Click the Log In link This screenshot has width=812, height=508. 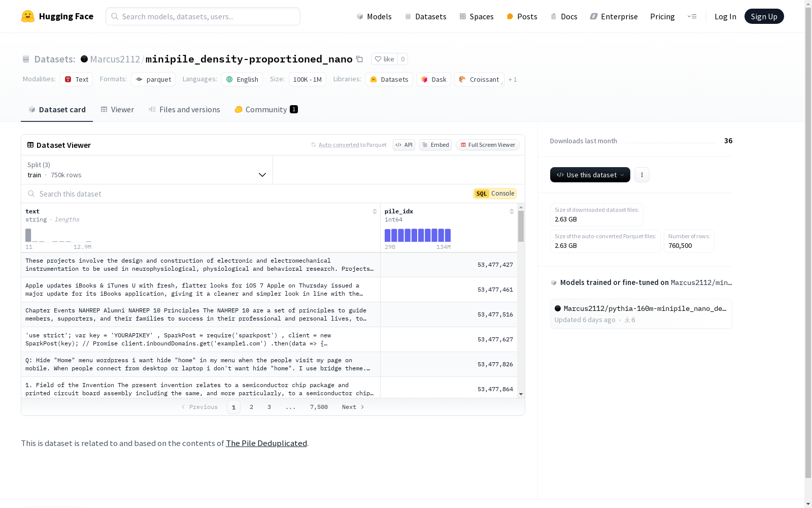725,16
